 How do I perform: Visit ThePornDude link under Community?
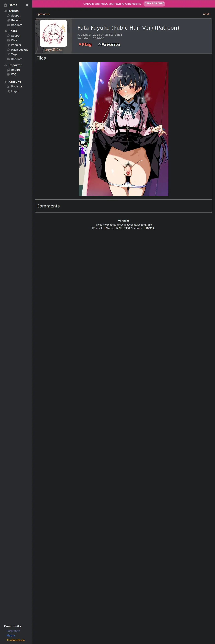pyautogui.click(x=16, y=640)
